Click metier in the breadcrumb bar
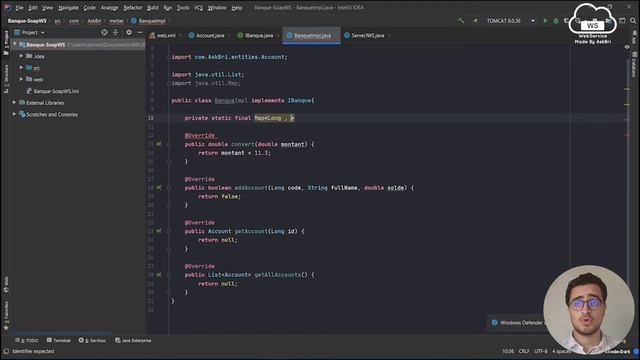The height and width of the screenshot is (360, 640). pos(116,21)
